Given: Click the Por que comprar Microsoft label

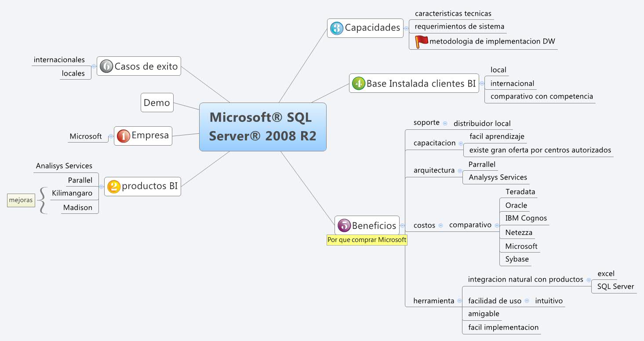Looking at the screenshot, I should pos(367,240).
